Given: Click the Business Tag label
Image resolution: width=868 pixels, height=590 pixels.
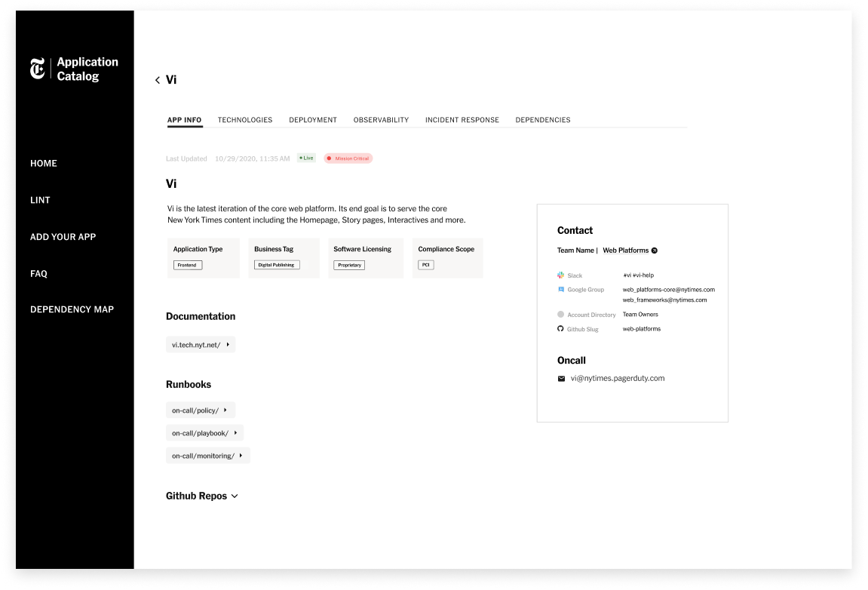Looking at the screenshot, I should 274,249.
